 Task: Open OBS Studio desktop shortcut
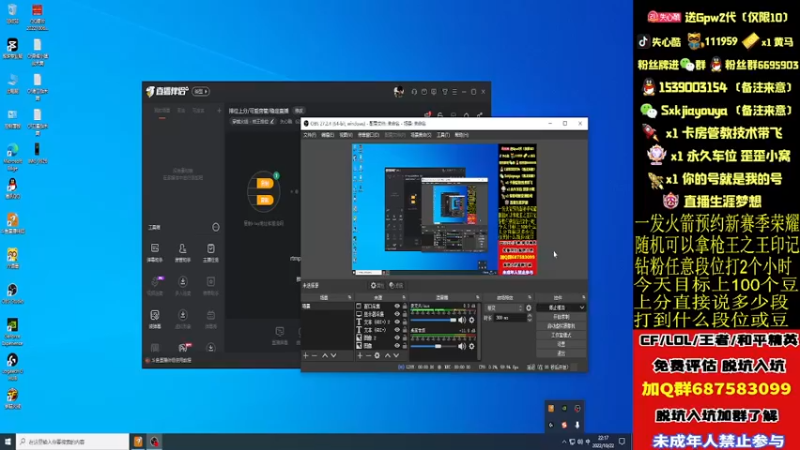(12, 293)
